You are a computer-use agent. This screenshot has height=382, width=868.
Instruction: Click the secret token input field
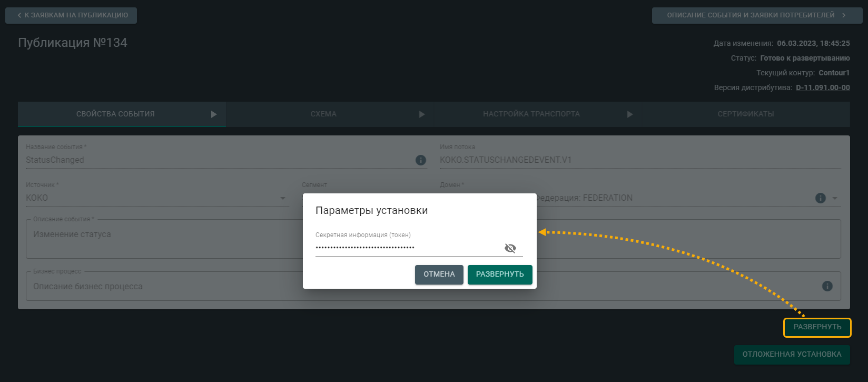pyautogui.click(x=406, y=248)
